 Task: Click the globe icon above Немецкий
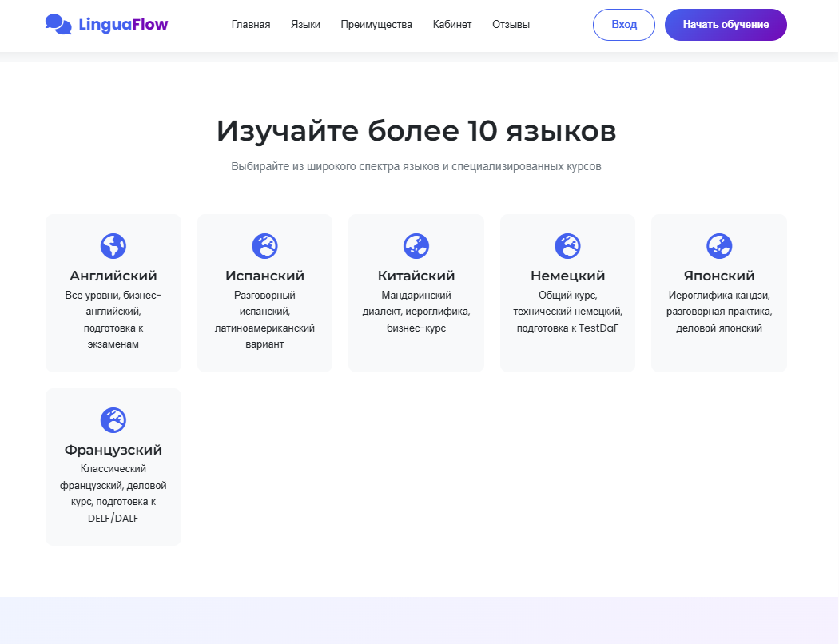(x=567, y=246)
